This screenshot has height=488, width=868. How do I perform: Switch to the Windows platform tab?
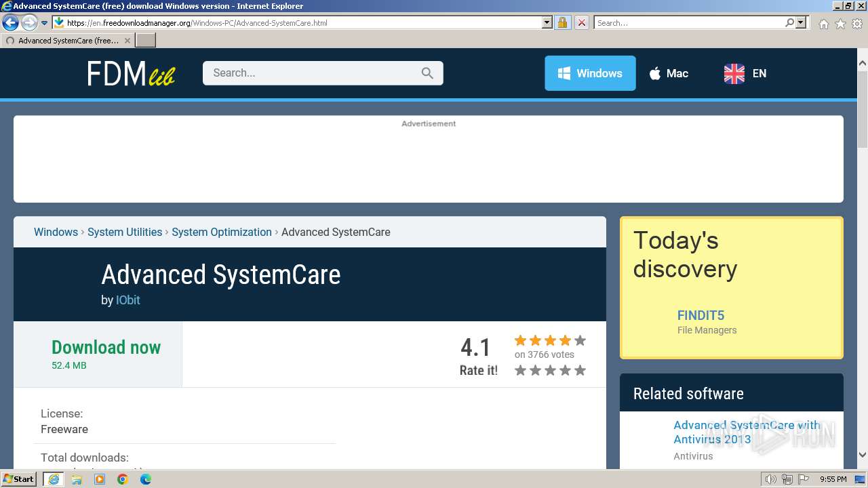pyautogui.click(x=590, y=73)
